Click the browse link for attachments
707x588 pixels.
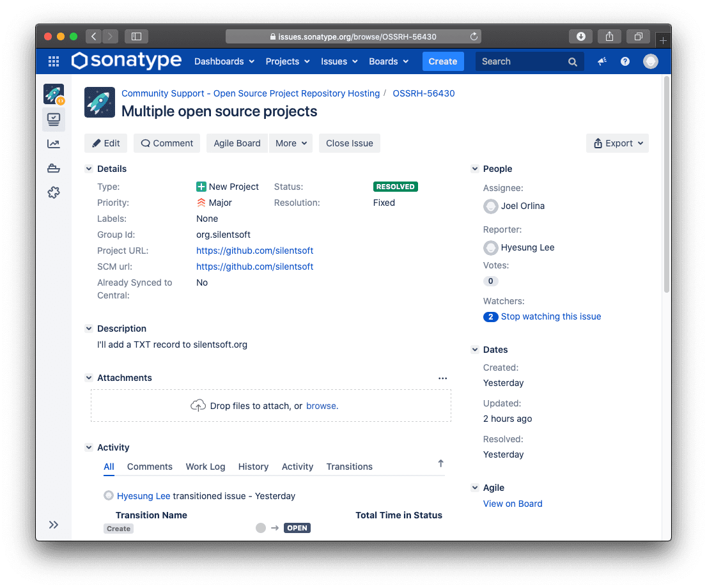point(322,406)
